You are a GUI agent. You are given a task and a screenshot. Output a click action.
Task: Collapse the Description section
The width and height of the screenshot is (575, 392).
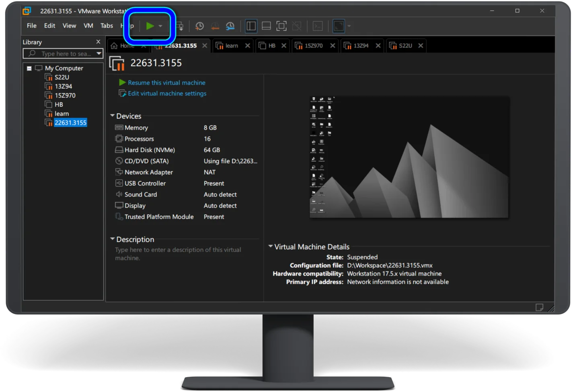point(113,239)
